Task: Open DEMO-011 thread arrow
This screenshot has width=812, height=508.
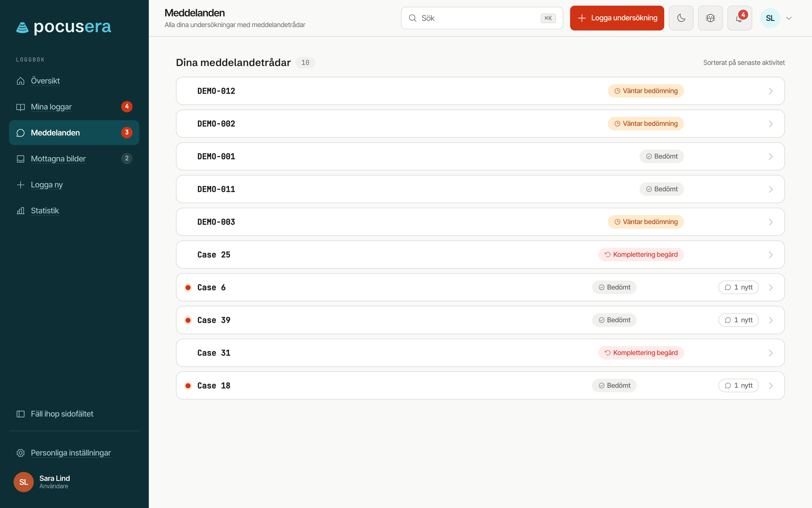Action: [771, 189]
